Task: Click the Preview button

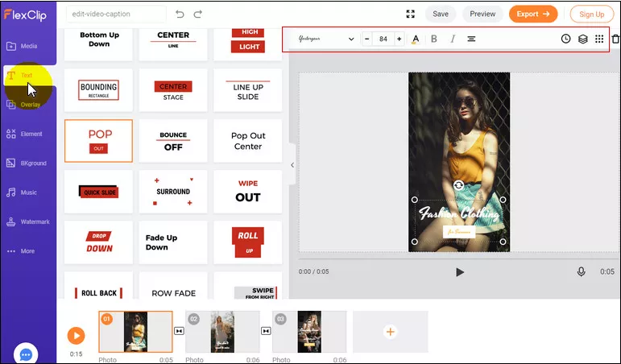Action: point(482,14)
